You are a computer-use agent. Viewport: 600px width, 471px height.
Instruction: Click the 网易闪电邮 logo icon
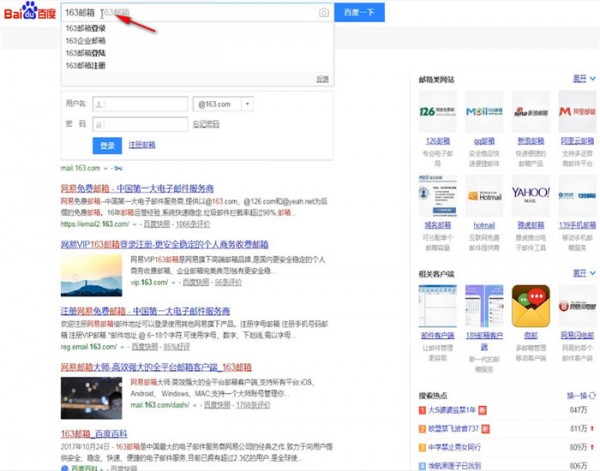(x=577, y=306)
